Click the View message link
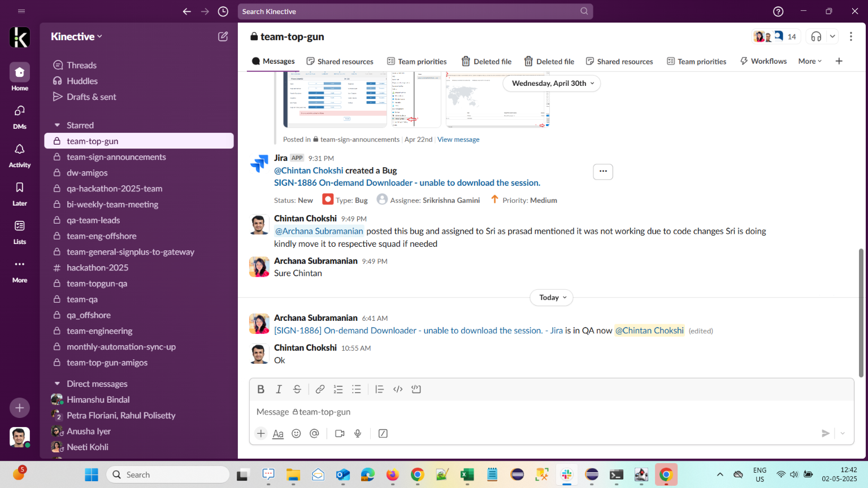The width and height of the screenshot is (868, 488). pos(458,140)
